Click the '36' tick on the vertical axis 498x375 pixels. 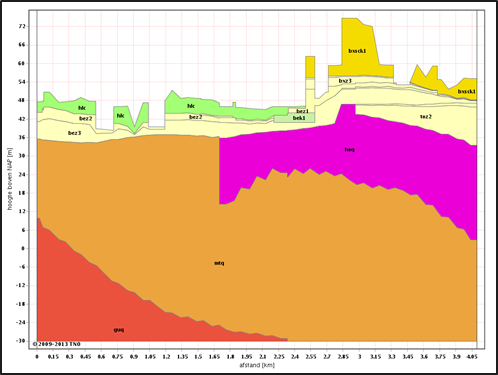(x=22, y=137)
